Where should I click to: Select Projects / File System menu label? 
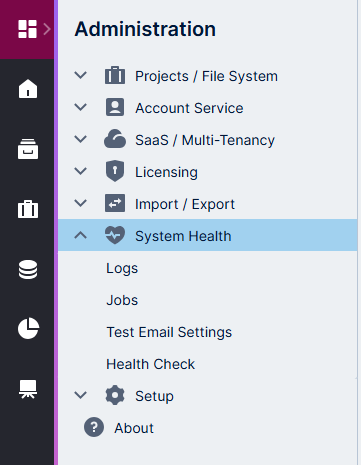pyautogui.click(x=206, y=76)
